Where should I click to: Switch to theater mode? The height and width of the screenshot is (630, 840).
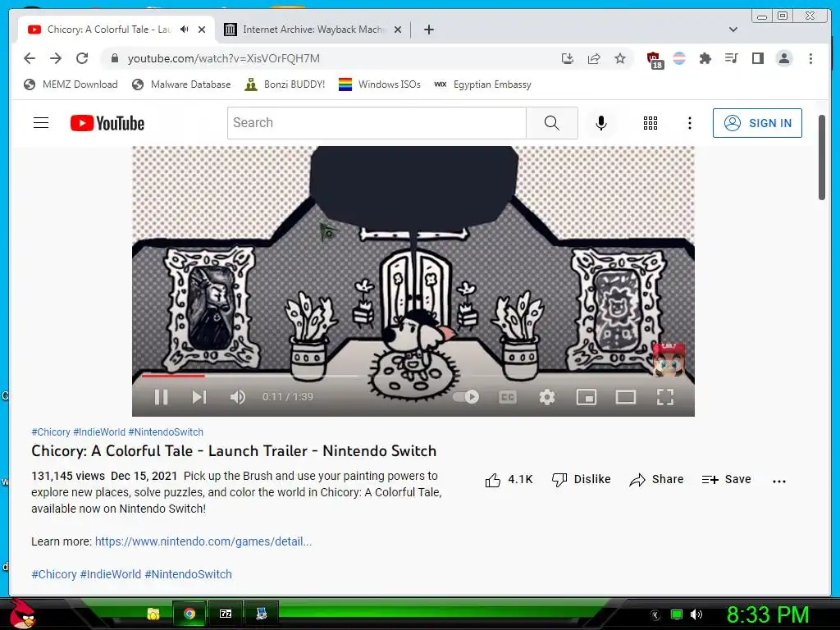tap(625, 397)
